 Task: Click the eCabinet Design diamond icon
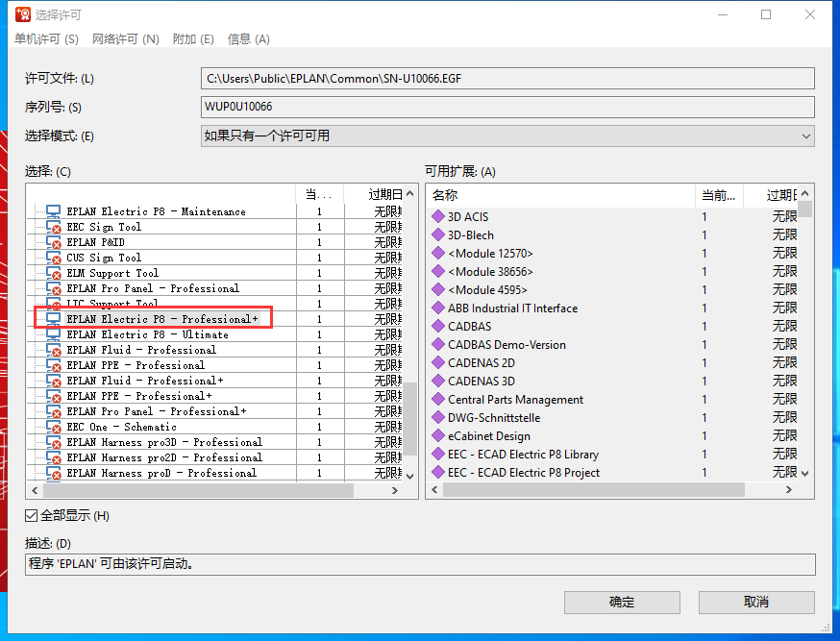tap(438, 436)
